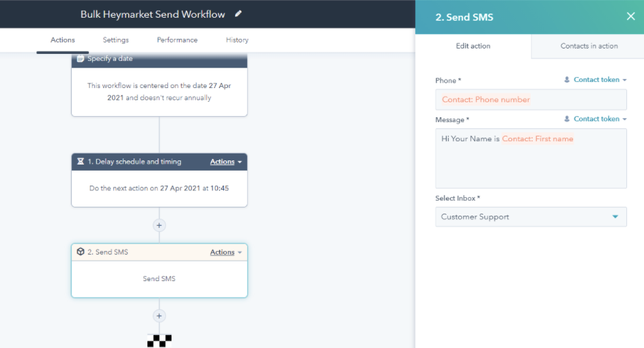Switch to the Settings tab

pyautogui.click(x=115, y=40)
